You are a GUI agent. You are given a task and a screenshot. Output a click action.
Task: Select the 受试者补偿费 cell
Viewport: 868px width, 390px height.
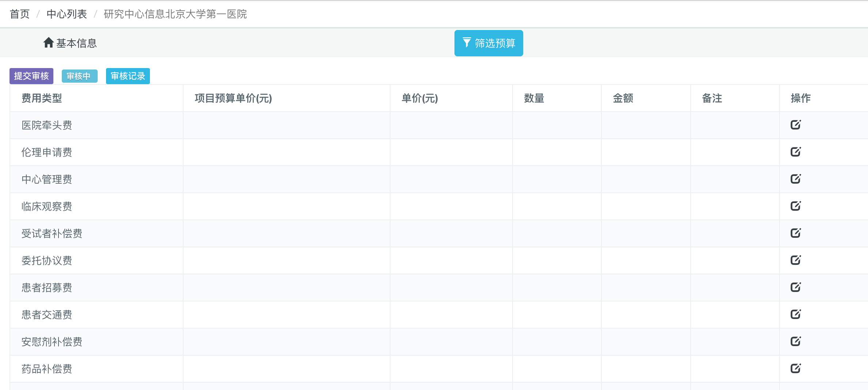point(97,233)
